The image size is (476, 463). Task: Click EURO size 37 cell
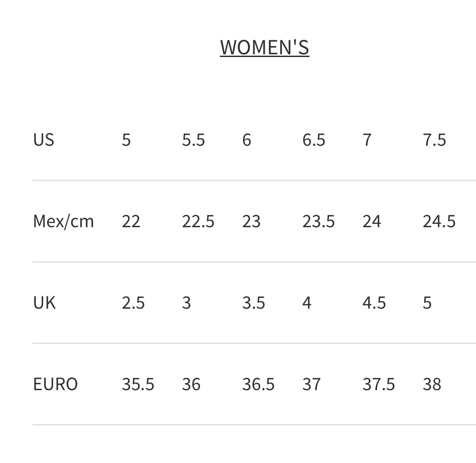(311, 384)
